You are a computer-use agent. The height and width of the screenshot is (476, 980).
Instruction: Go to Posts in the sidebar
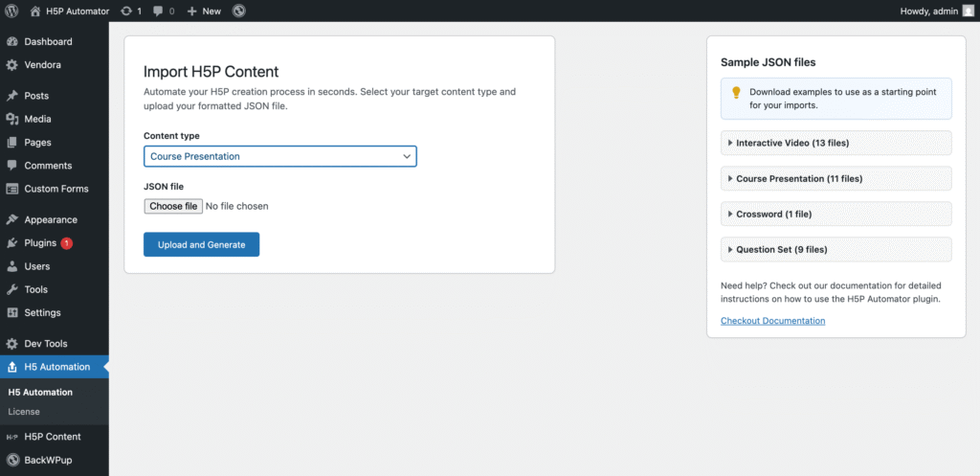point(36,96)
